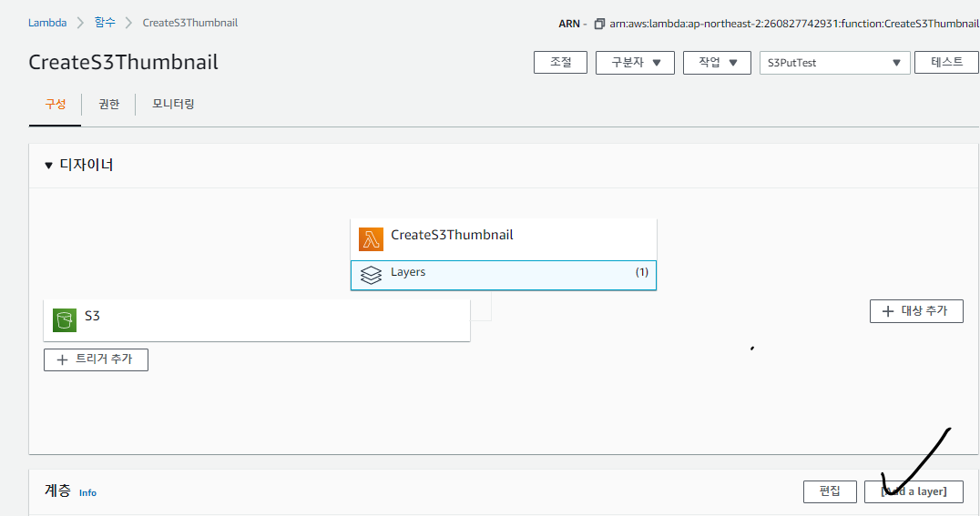Click the 트리거 추가 button
The image size is (980, 516).
(x=96, y=359)
